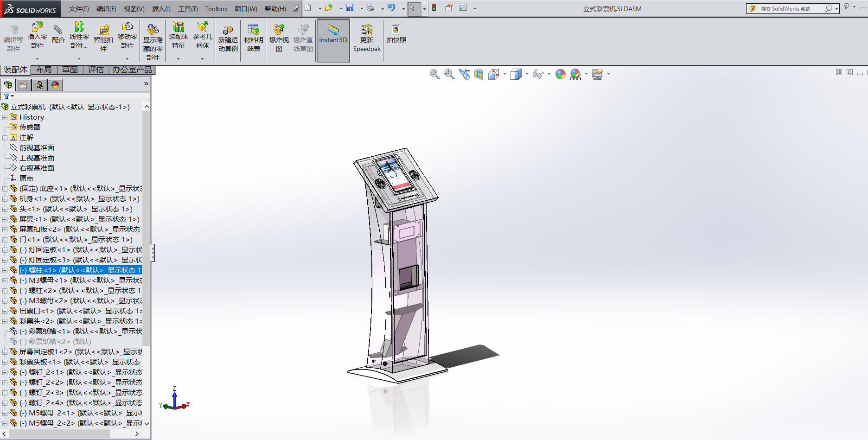Viewport: 868px width, 440px height.
Task: Open the 文件(F) menu
Action: [x=79, y=9]
